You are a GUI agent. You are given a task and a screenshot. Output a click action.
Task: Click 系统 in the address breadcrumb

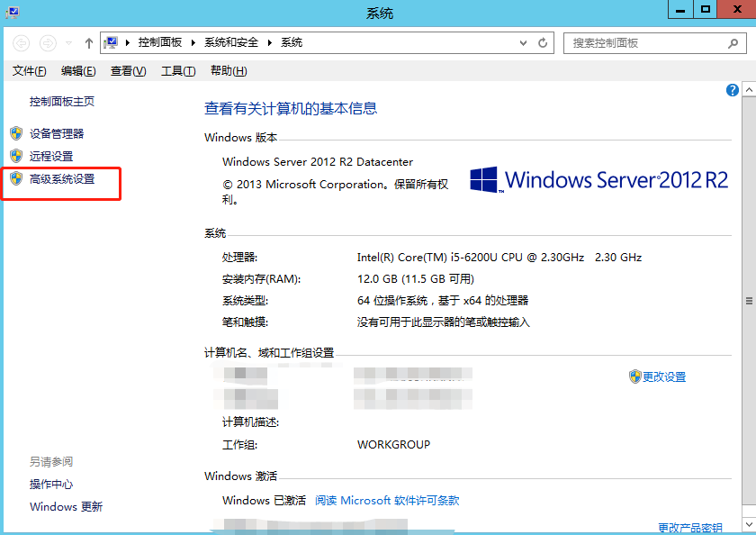pyautogui.click(x=292, y=42)
